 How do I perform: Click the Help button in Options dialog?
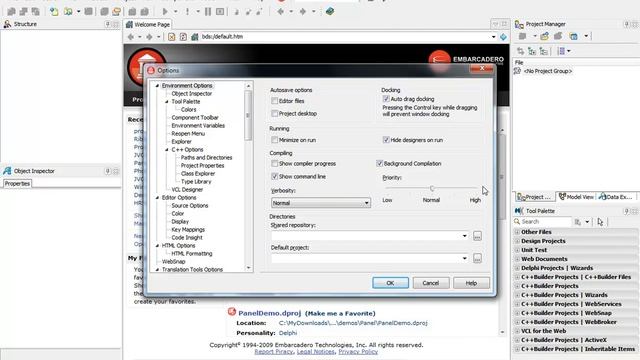471,283
